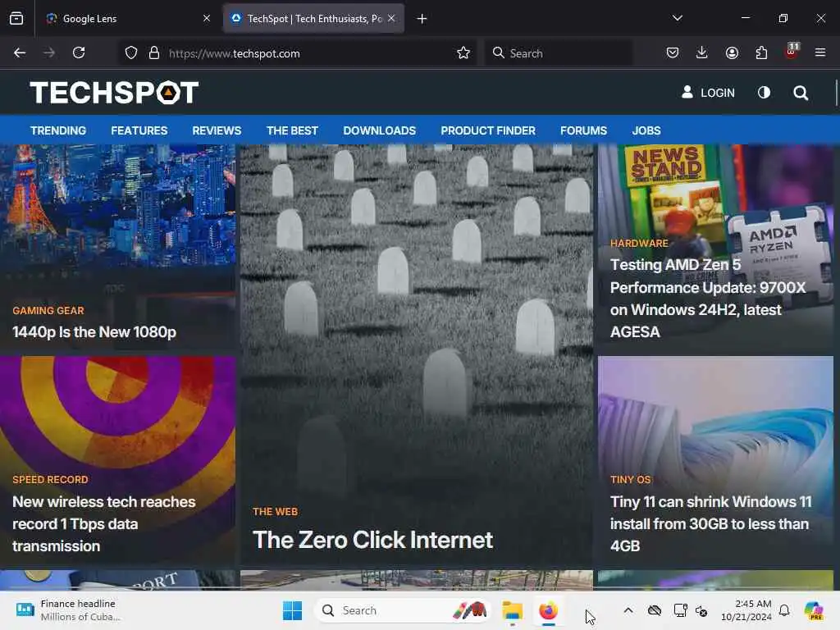
Task: Open Firefox downloads panel
Action: pos(702,52)
